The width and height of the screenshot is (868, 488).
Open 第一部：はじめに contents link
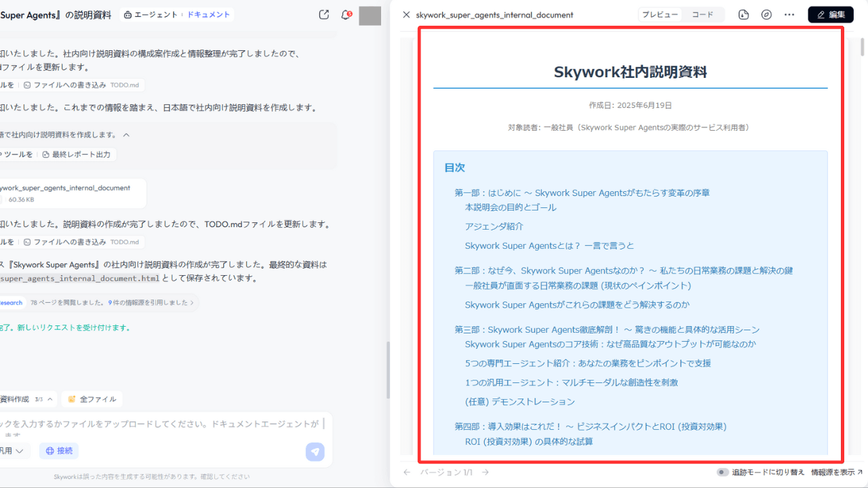[582, 193]
